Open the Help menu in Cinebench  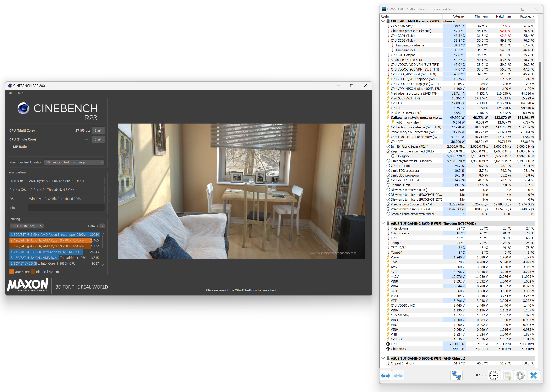(20, 93)
